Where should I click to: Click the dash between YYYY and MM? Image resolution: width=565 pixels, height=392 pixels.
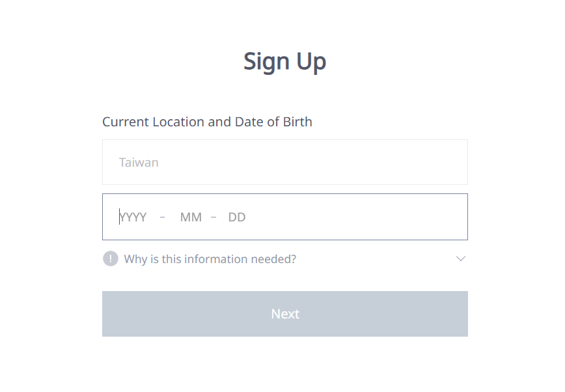click(x=162, y=217)
